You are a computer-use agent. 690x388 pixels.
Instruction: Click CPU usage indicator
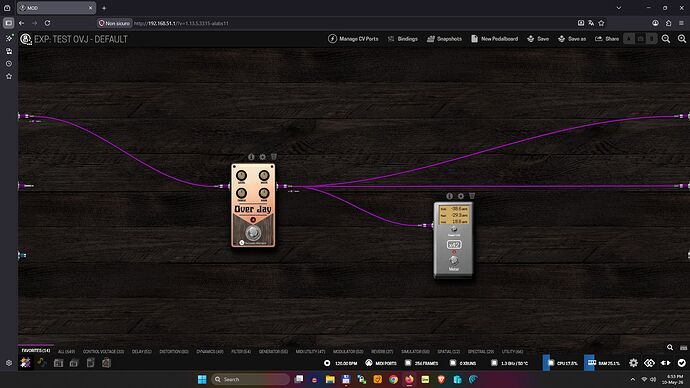point(562,363)
